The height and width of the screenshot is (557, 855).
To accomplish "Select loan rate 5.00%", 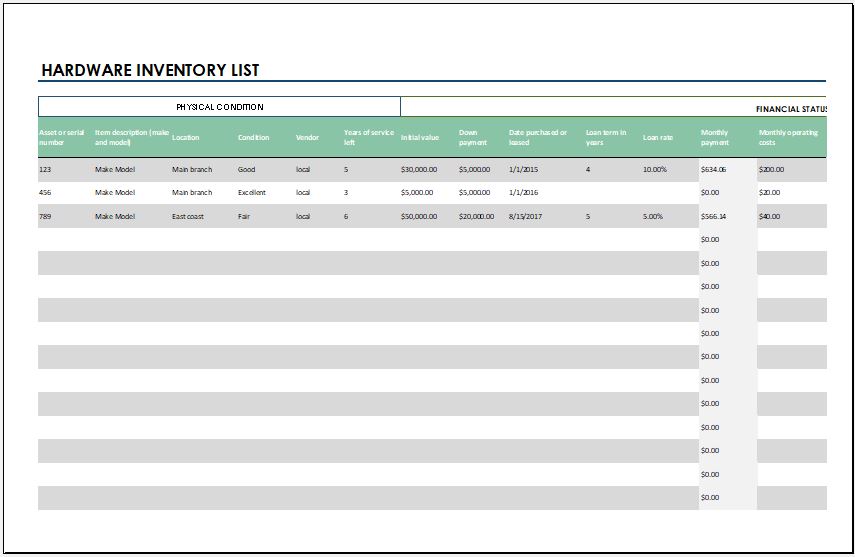I will tap(653, 217).
